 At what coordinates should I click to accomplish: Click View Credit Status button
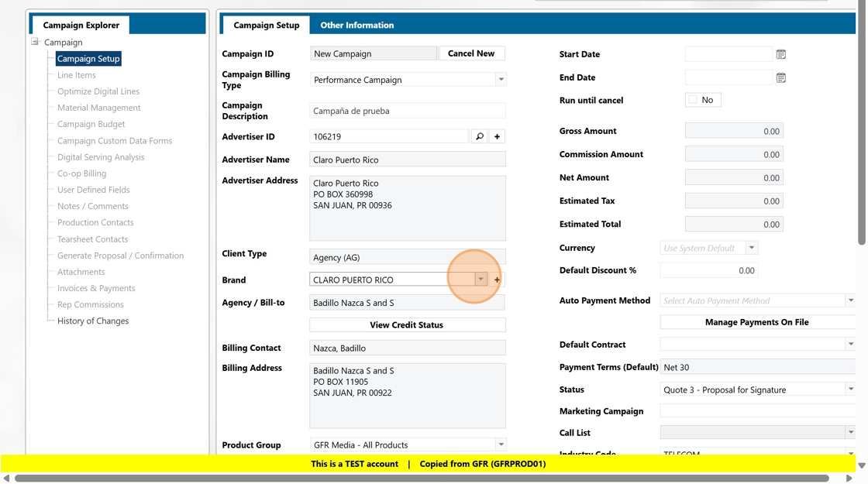(x=407, y=325)
